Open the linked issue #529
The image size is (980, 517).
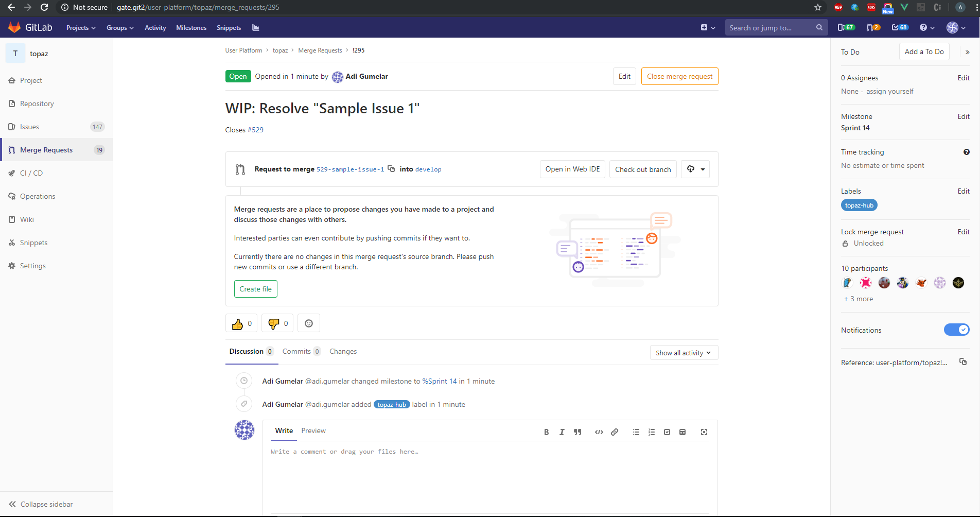point(255,130)
